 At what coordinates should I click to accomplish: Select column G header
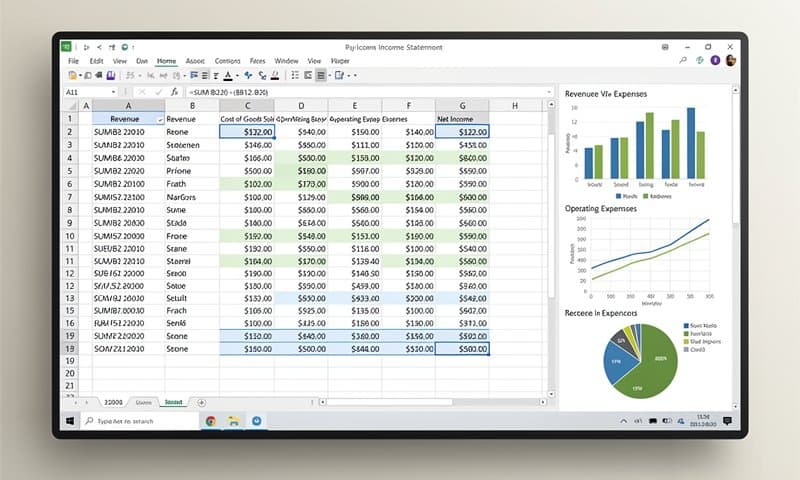[x=462, y=106]
